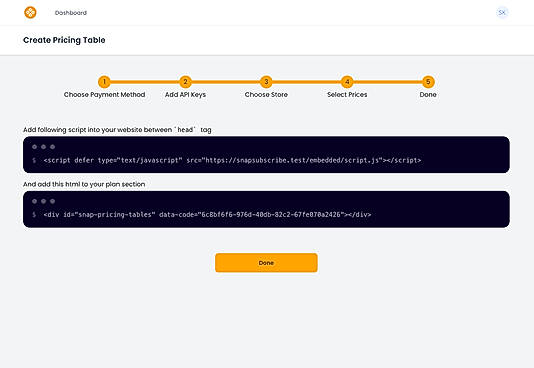This screenshot has height=368, width=534.
Task: Click the Choose Payment Method step label
Action: point(104,95)
